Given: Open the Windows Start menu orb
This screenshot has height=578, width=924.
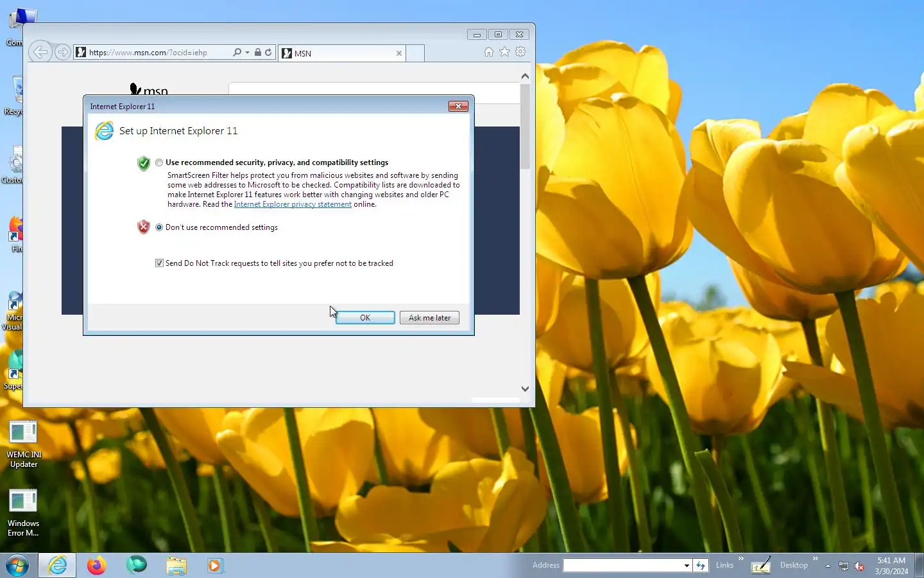Looking at the screenshot, I should pos(17,566).
